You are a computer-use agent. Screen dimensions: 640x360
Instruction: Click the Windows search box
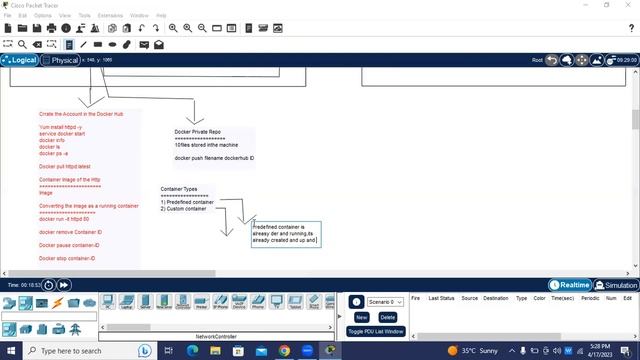click(x=90, y=351)
